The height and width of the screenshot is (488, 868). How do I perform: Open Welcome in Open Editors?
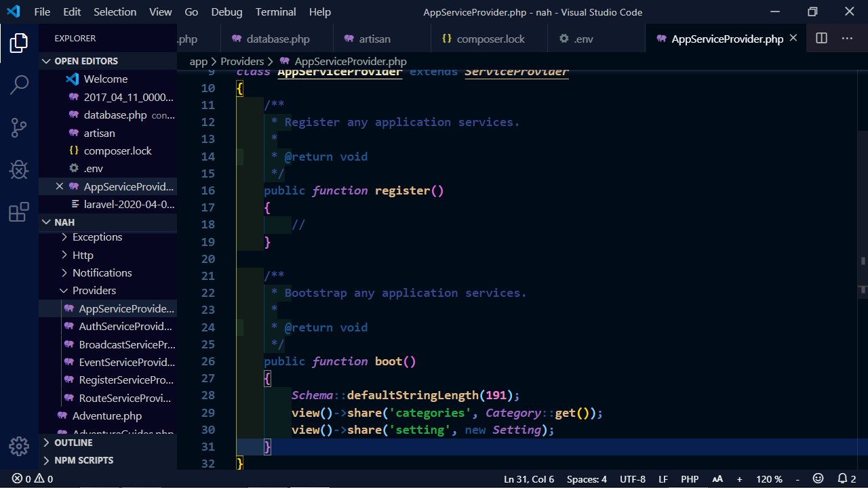(108, 79)
